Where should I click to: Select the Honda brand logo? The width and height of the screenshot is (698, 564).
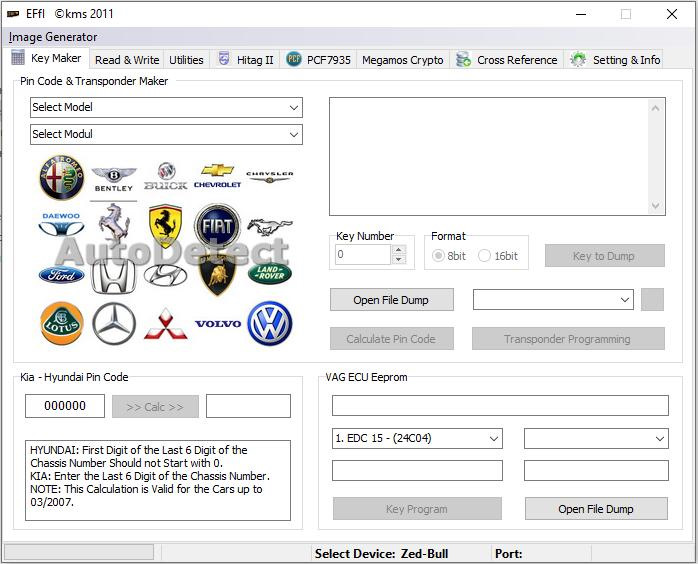tap(114, 276)
